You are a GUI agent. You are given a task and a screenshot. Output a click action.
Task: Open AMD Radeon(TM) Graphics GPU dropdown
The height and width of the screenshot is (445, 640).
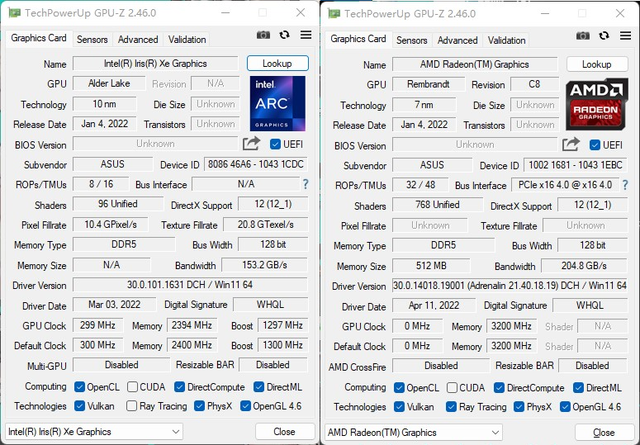pos(414,432)
